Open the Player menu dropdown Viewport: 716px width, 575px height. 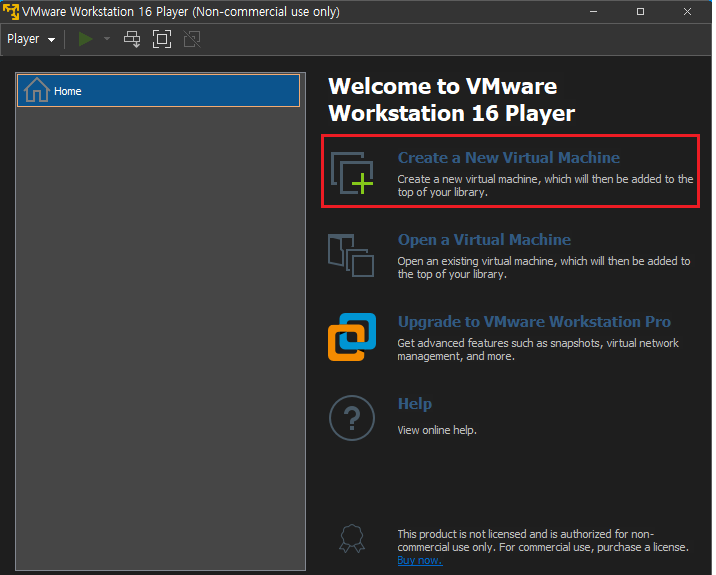coord(31,39)
